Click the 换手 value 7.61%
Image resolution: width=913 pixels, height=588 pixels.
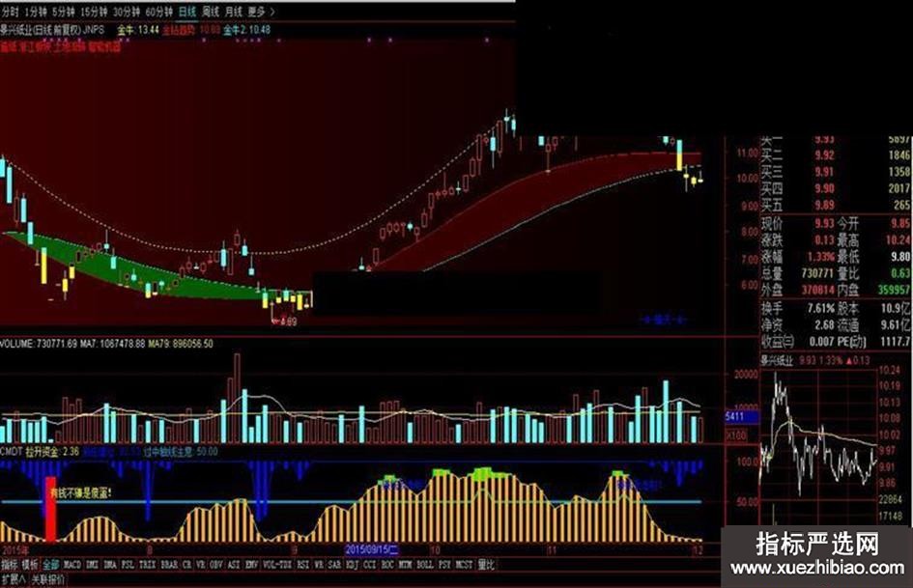820,308
